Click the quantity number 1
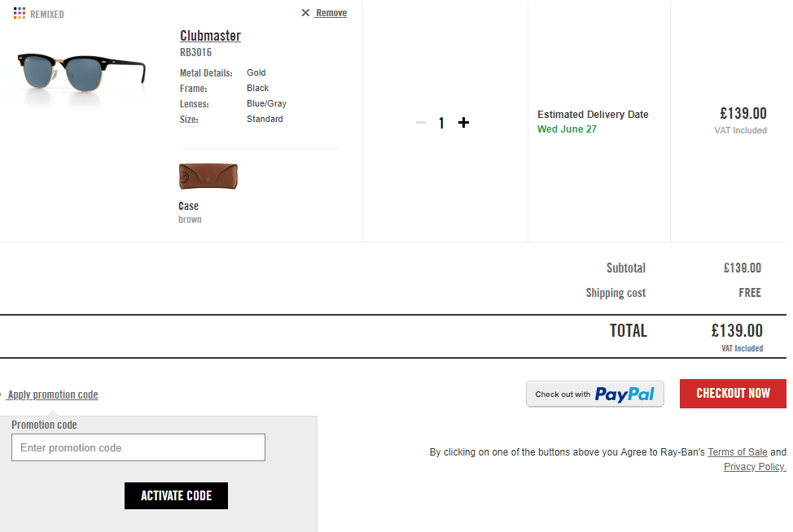Screen dimensions: 793x532 click(441, 123)
